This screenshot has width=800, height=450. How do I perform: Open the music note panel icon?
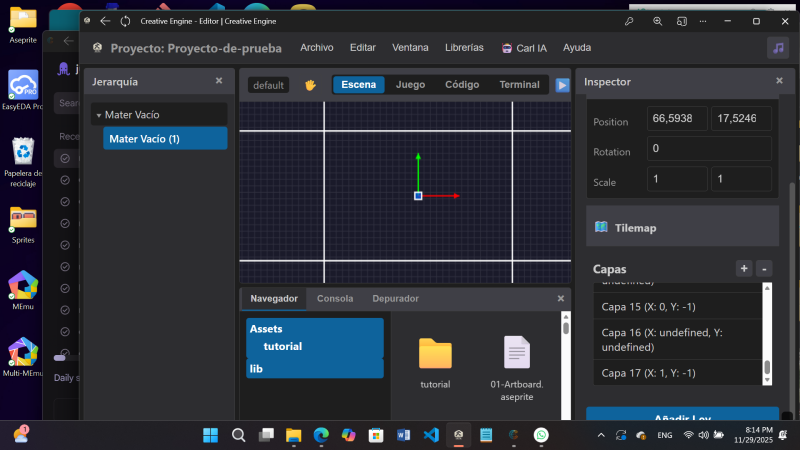click(x=777, y=48)
